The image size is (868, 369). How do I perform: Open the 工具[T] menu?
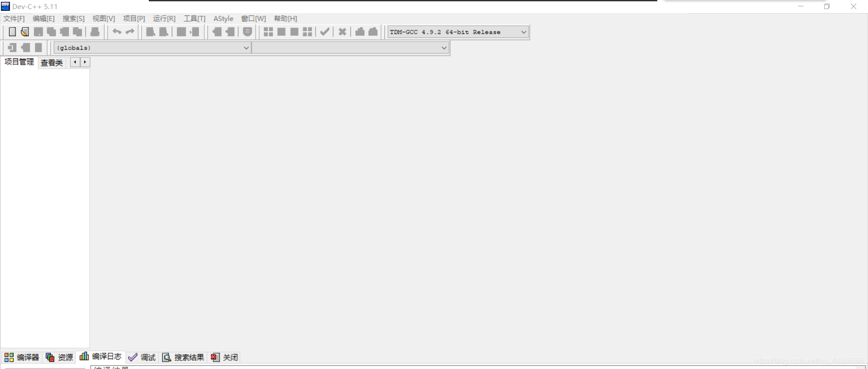click(194, 19)
